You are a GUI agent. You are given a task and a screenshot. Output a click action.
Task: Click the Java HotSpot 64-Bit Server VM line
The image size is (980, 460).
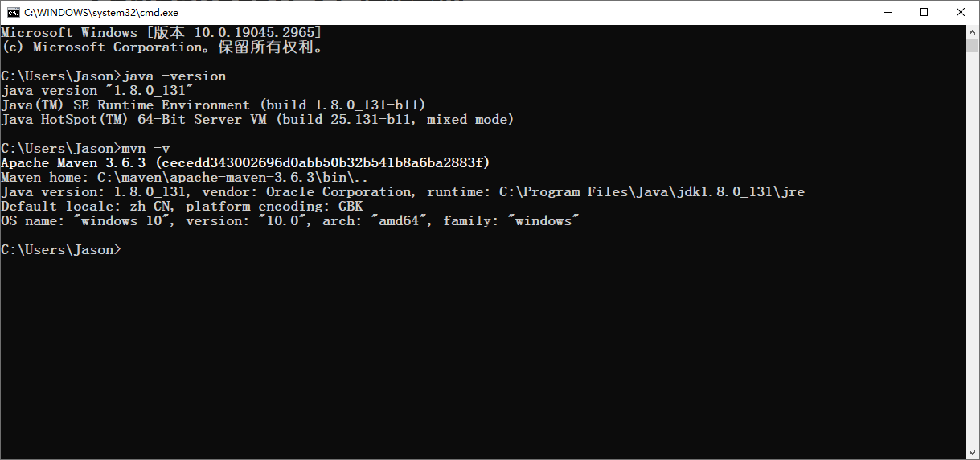coord(257,120)
